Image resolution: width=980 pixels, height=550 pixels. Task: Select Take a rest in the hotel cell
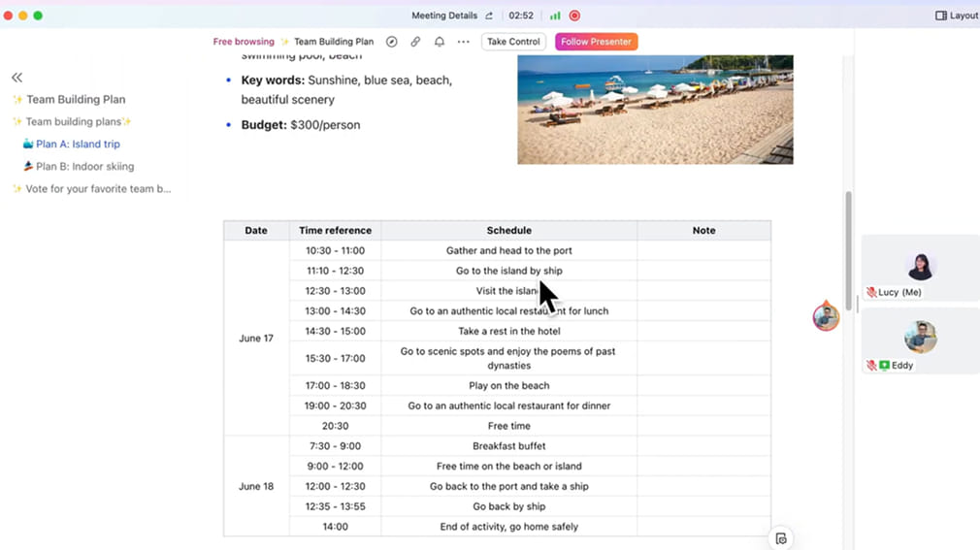[x=509, y=331]
